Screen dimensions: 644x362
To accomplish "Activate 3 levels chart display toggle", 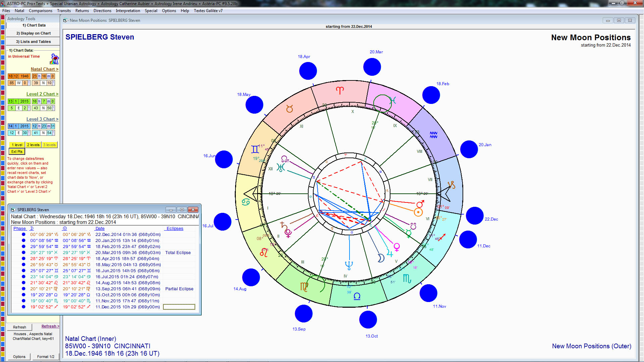I will pos(48,144).
